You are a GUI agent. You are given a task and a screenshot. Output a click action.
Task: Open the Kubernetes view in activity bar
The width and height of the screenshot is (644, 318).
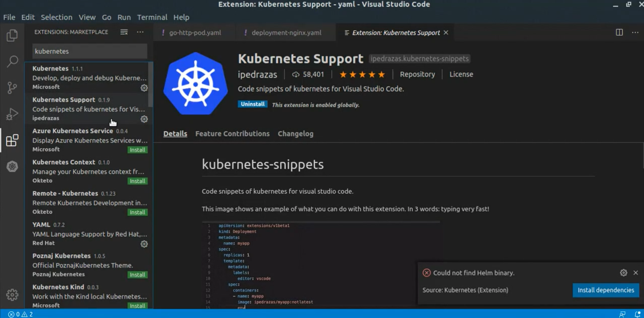(x=12, y=167)
